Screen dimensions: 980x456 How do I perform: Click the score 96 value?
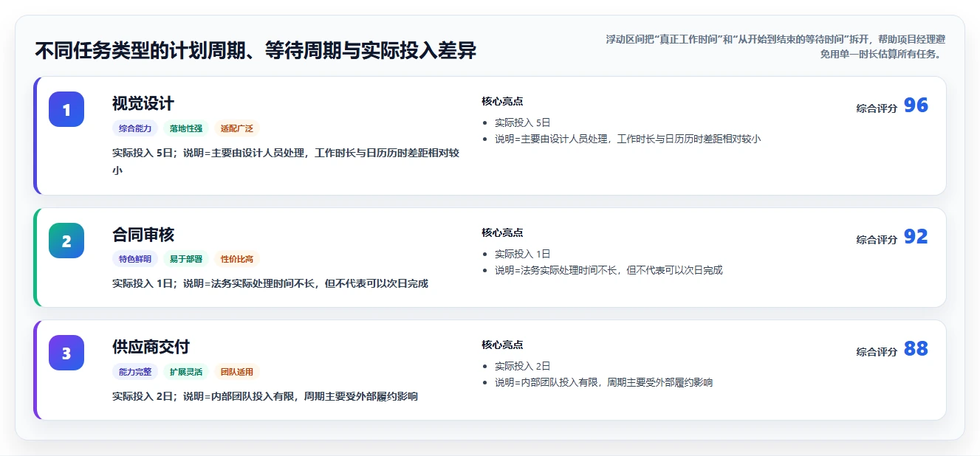pos(916,106)
